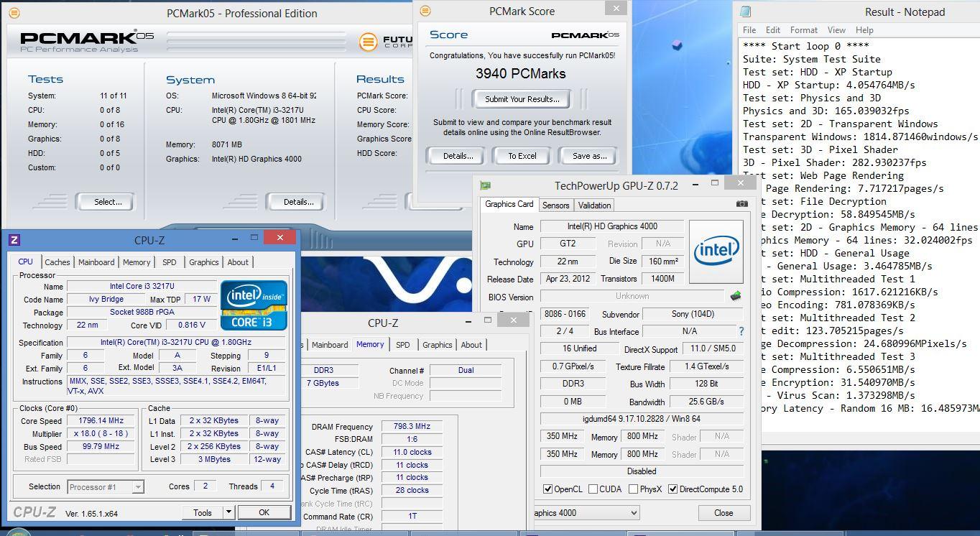
Task: Toggle the CUDA checkbox in GPU-Z
Action: coord(593,489)
